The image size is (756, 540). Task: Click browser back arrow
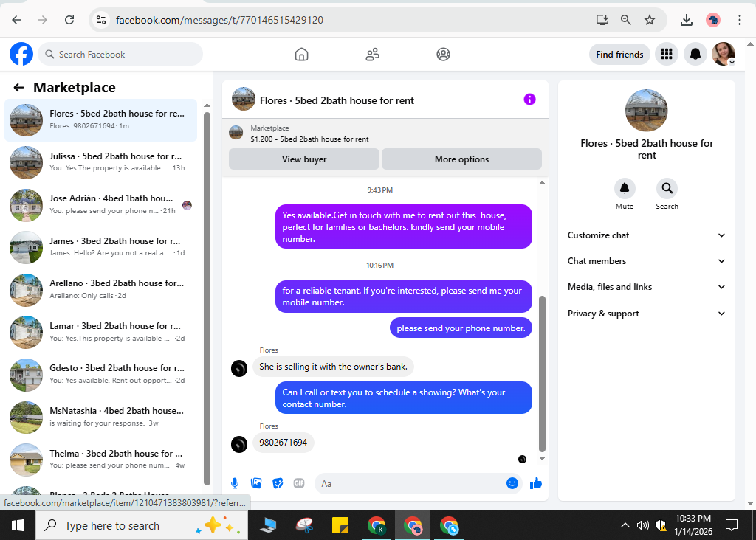(16, 20)
